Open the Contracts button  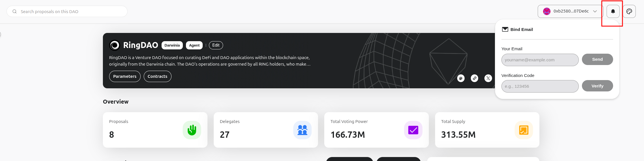[x=157, y=76]
